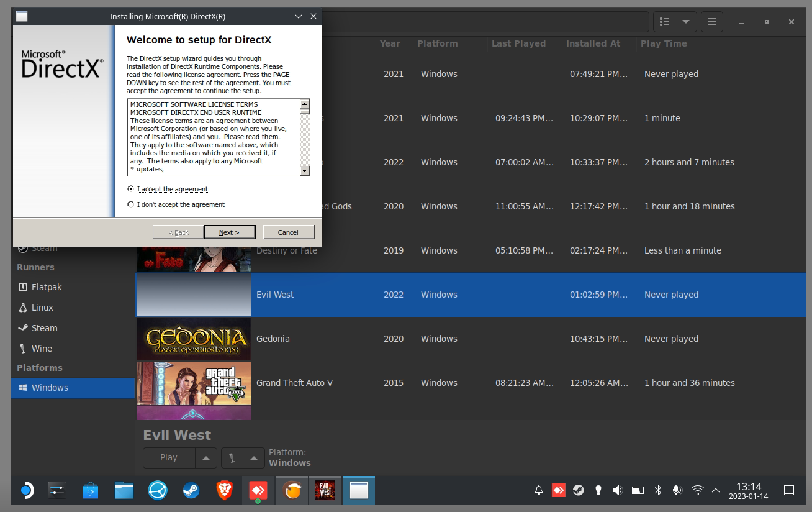Open the Bluetooth tray icon
The image size is (812, 512).
click(x=658, y=491)
